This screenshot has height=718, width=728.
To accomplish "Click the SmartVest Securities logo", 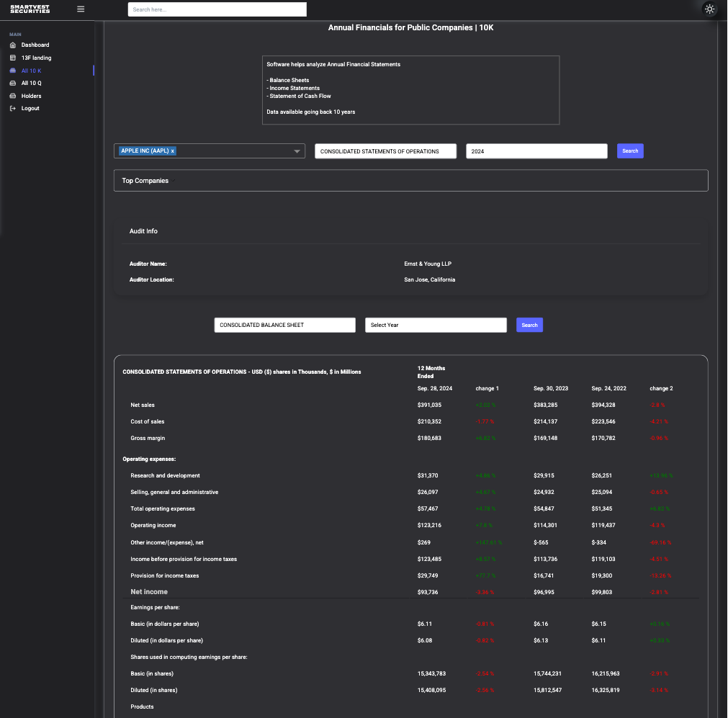I will (30, 9).
